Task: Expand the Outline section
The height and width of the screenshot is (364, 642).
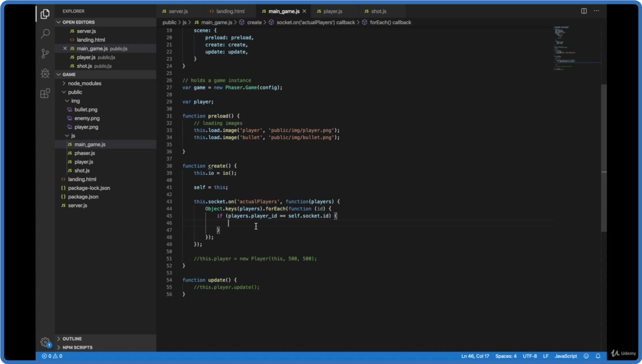Action: click(72, 339)
